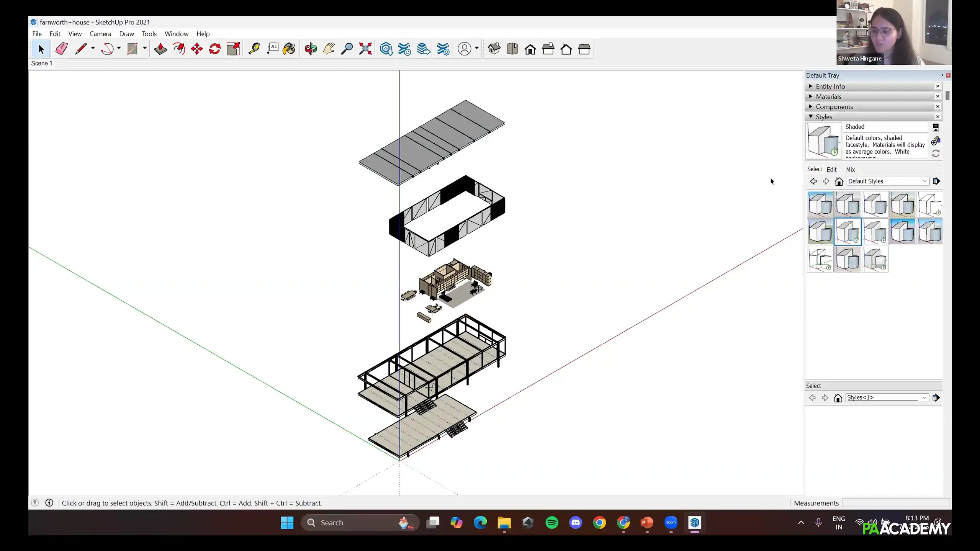The image size is (980, 551).
Task: Open the LayOut send icon
Action: pyautogui.click(x=424, y=49)
